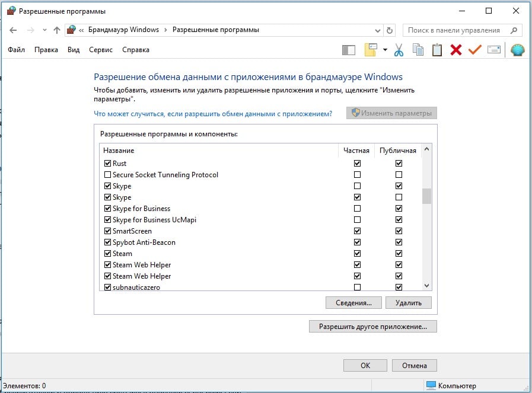Click the double chevron before Брандмауэр Windows

pyautogui.click(x=81, y=30)
